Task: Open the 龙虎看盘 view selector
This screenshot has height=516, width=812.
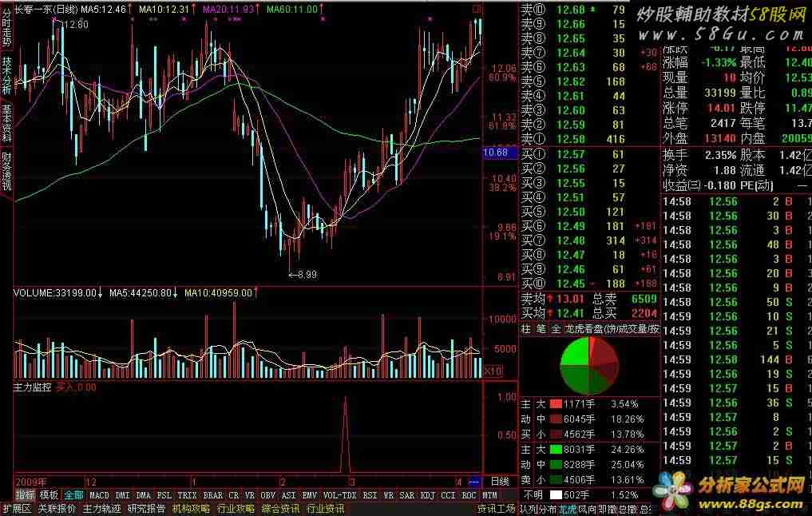Action: (612, 329)
